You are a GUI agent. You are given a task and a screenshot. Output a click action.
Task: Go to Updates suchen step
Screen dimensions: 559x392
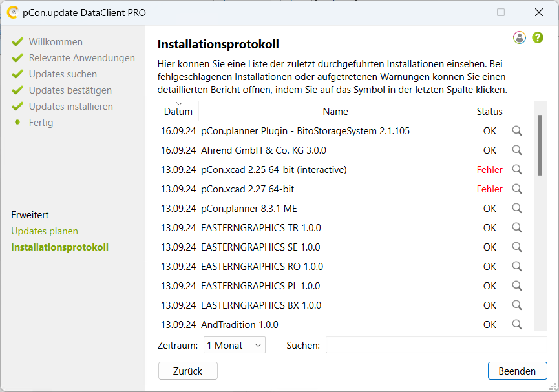click(x=63, y=74)
